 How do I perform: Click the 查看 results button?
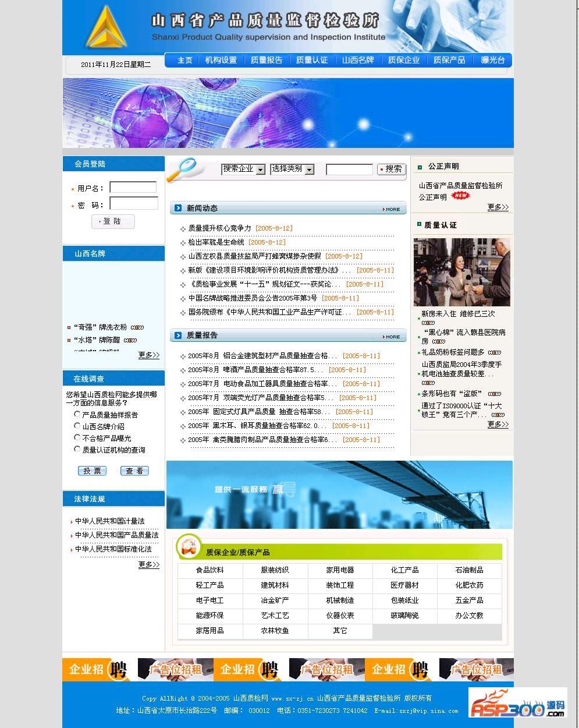[135, 471]
